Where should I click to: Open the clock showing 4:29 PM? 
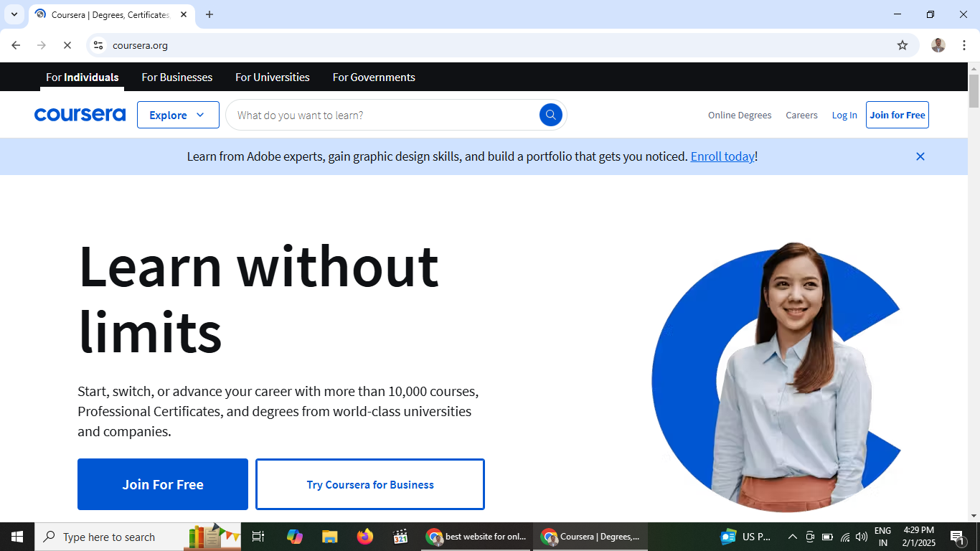[918, 537]
